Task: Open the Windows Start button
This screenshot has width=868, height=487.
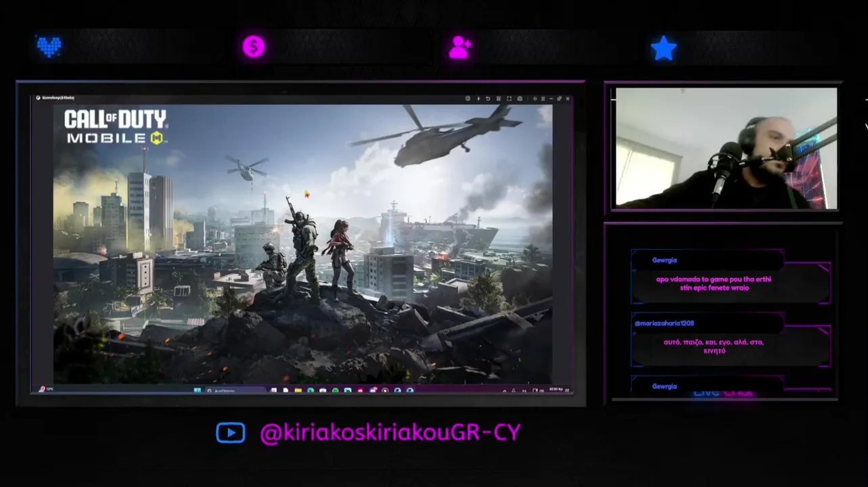Action: [x=197, y=390]
